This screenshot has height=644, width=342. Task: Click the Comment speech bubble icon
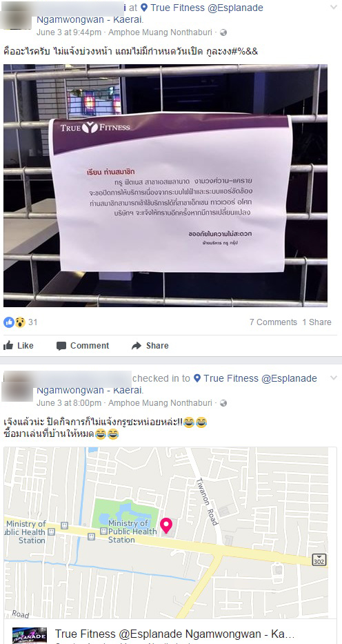61,346
